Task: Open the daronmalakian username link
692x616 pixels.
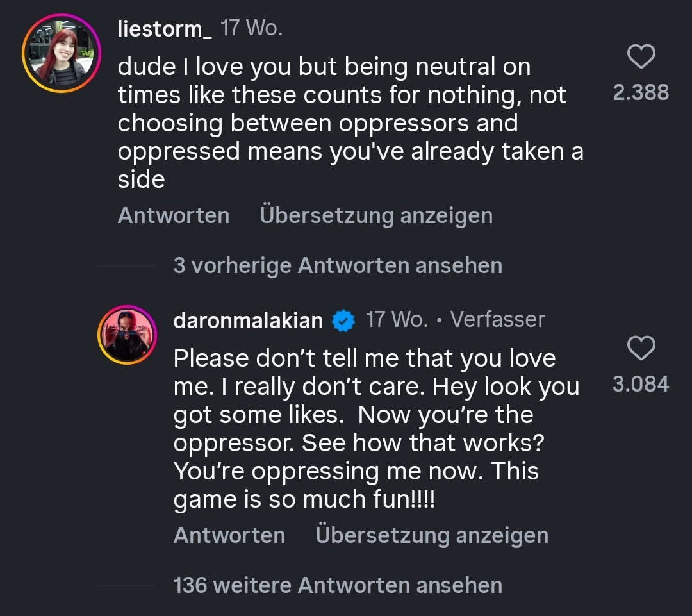Action: pos(248,320)
